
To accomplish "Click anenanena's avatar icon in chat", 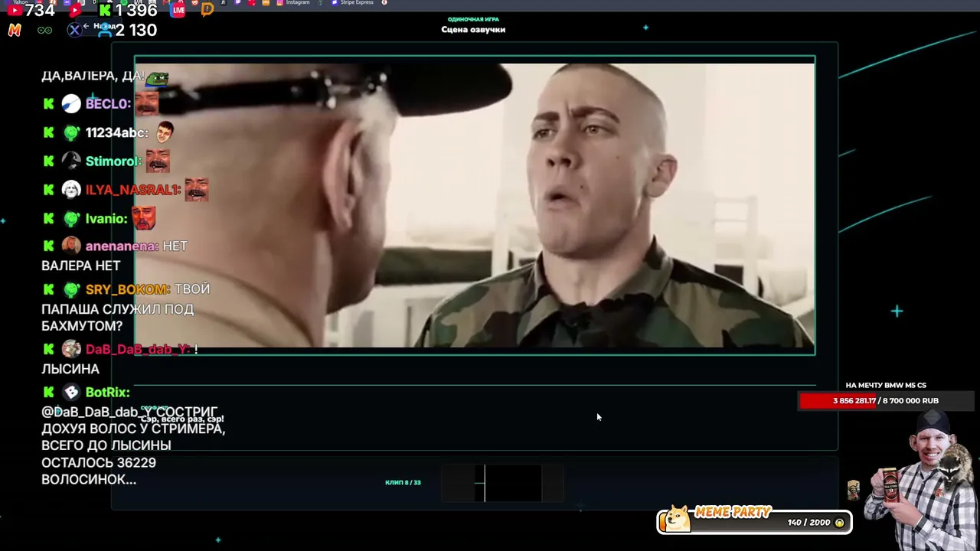I will point(71,246).
